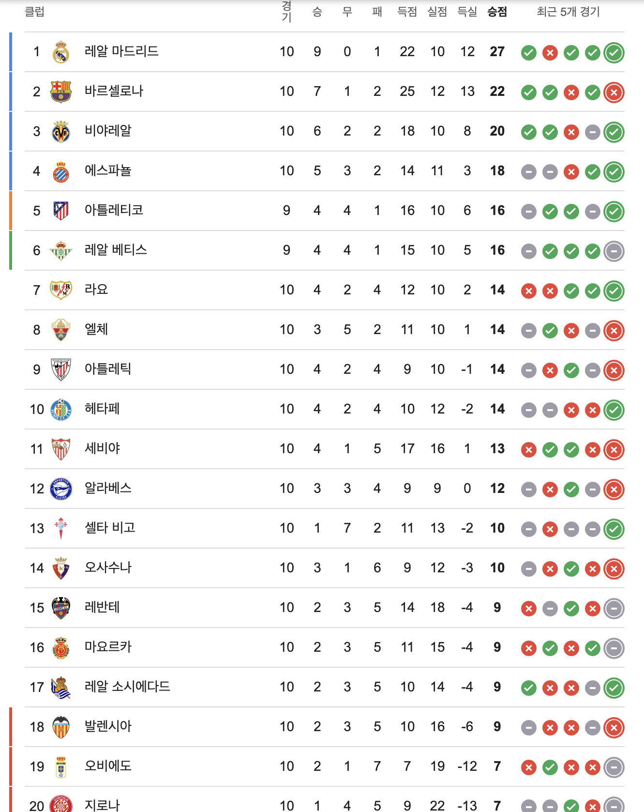Click the Real Madrid club crest
644x812 pixels.
(61, 52)
